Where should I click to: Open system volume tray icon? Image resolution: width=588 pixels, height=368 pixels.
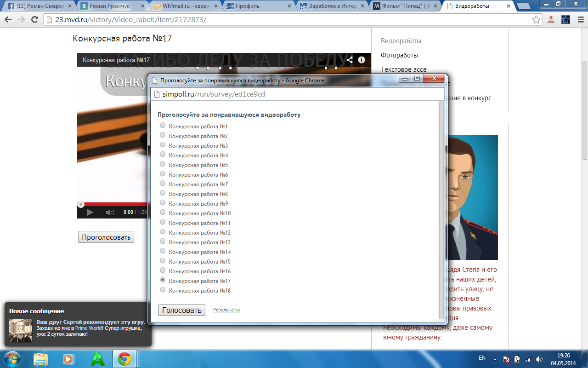[x=539, y=359]
